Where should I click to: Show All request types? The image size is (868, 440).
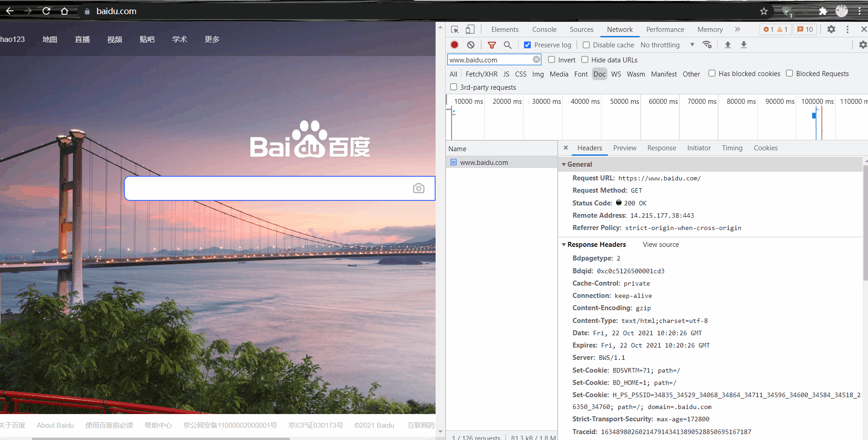click(453, 74)
